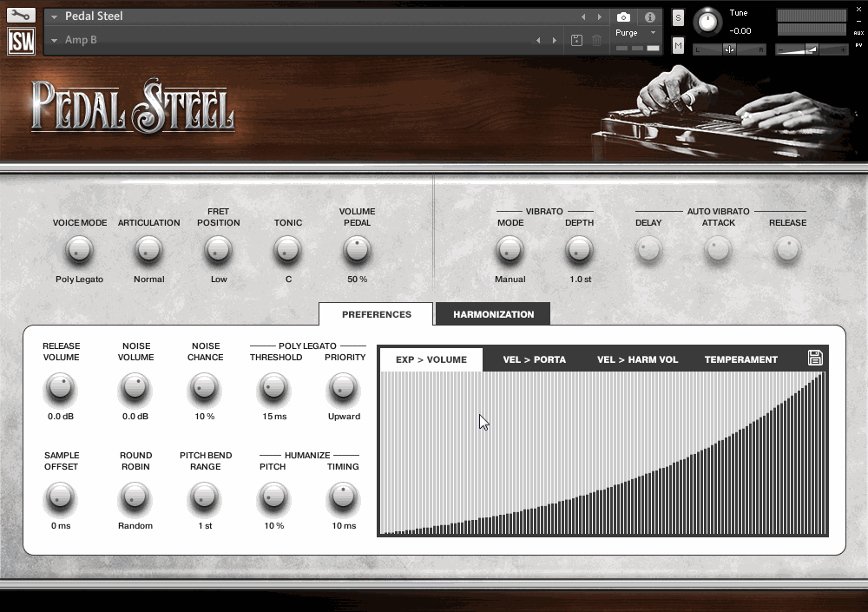Click the save snapshot icon beside Amp B
Image resolution: width=868 pixels, height=612 pixels.
(x=575, y=40)
